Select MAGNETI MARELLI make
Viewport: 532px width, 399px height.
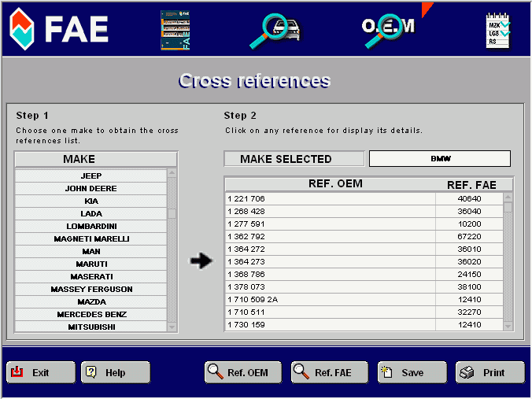point(91,238)
